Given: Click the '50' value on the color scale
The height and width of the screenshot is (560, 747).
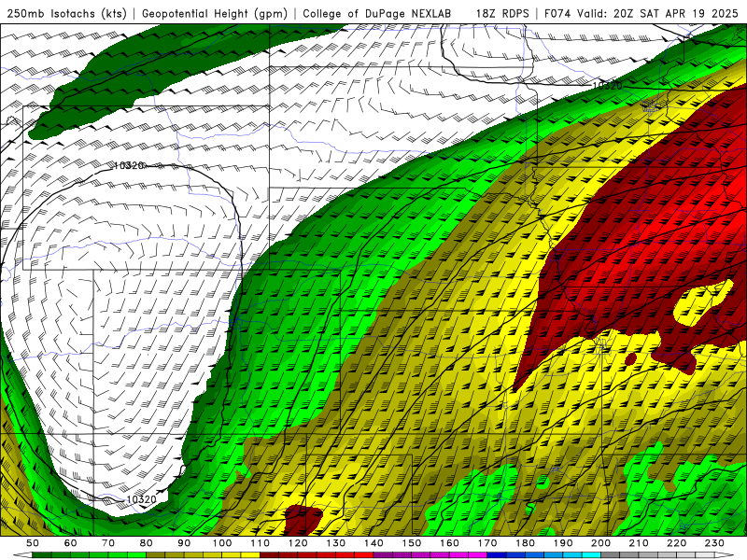Looking at the screenshot, I should pyautogui.click(x=33, y=543).
